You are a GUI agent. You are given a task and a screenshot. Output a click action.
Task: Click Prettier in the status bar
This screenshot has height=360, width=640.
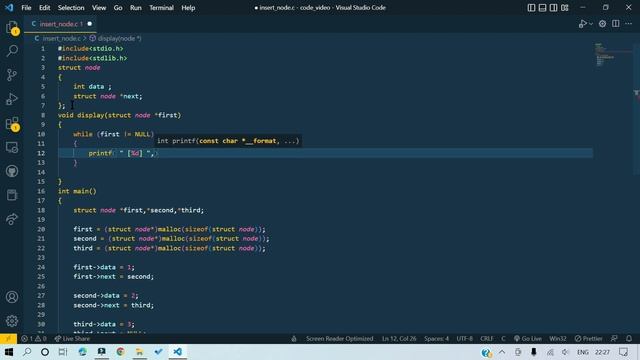589,339
